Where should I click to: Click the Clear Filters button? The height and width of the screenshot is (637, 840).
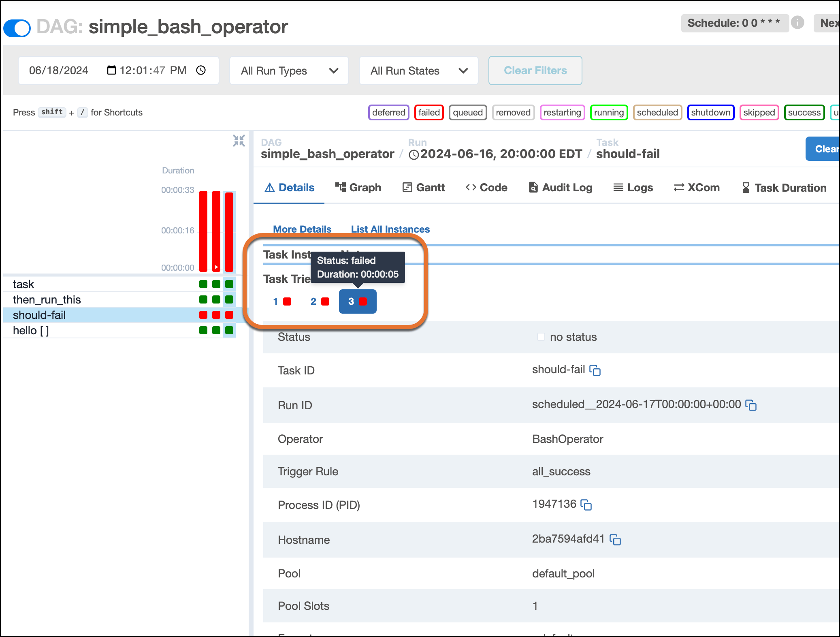pos(535,71)
